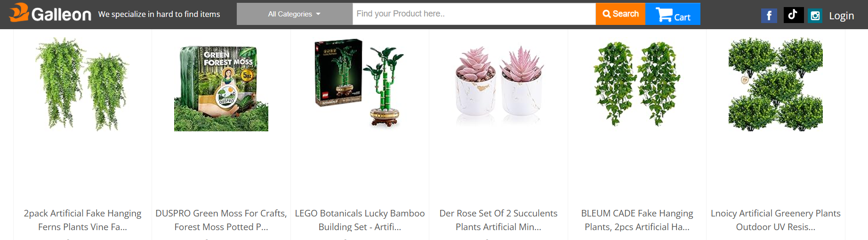
Task: Click the orange Search button
Action: coord(620,14)
